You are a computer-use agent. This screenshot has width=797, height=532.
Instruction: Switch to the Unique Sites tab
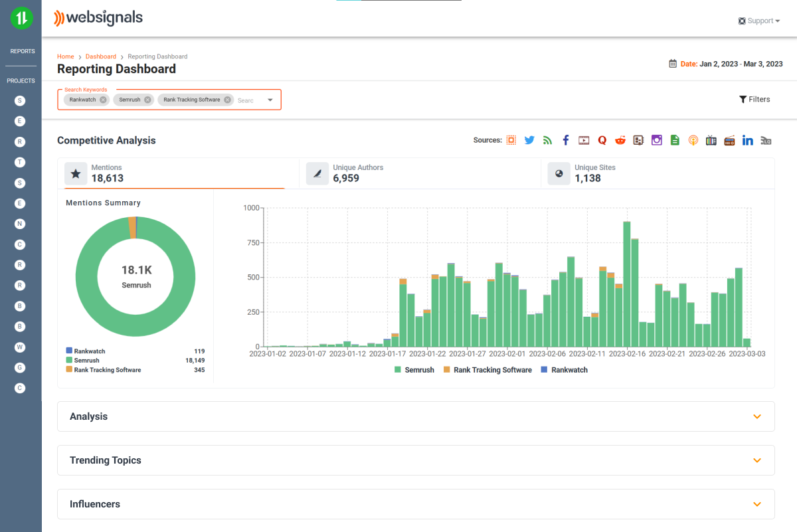[658, 173]
